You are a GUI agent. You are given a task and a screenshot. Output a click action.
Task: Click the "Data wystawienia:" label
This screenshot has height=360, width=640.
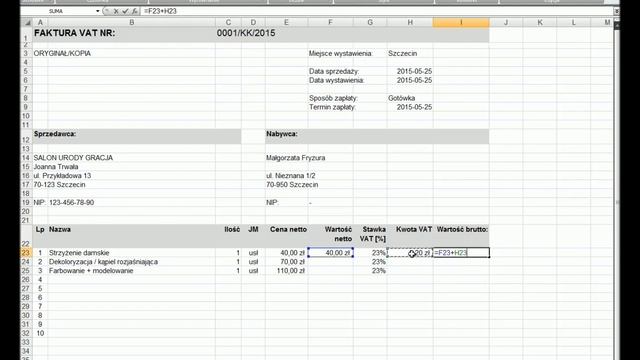pyautogui.click(x=337, y=80)
